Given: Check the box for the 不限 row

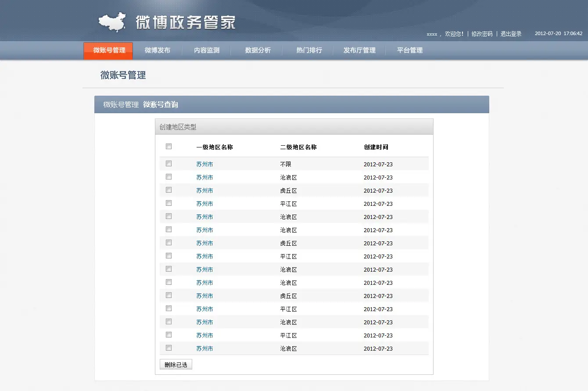Looking at the screenshot, I should pos(169,164).
